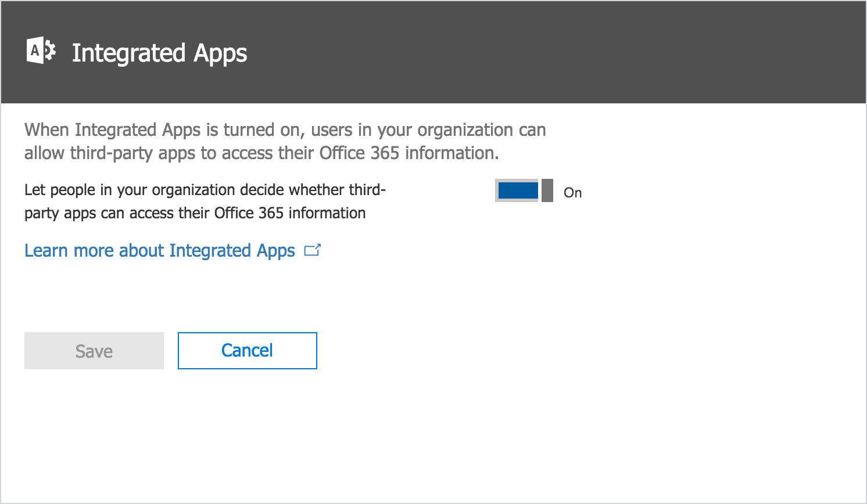
Task: Click the On label next to the switch
Action: pos(572,193)
